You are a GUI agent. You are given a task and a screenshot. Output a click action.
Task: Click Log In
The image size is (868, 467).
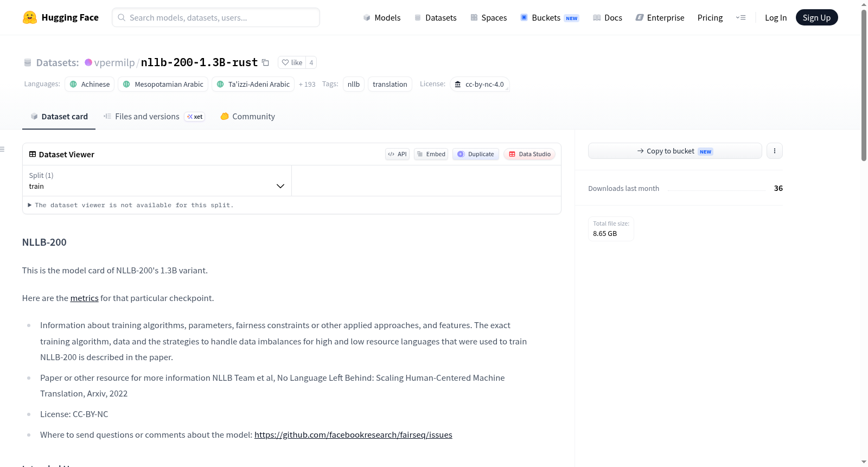coord(776,17)
